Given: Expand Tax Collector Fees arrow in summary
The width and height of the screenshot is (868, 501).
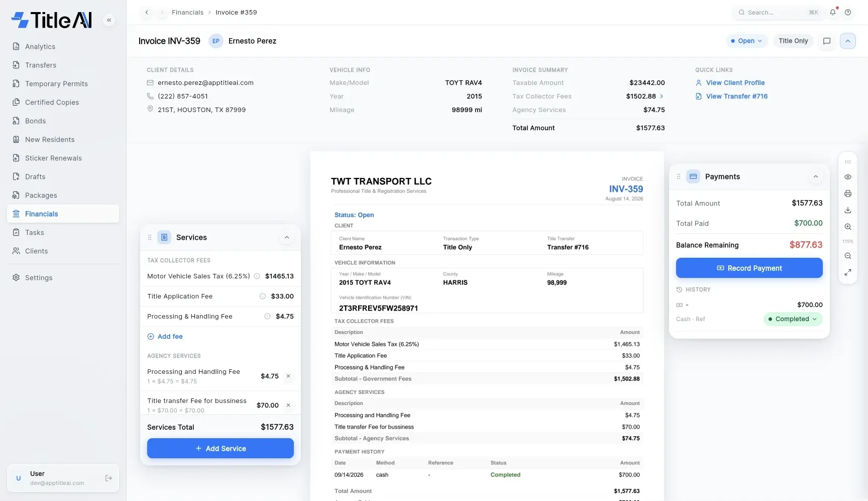Looking at the screenshot, I should point(661,96).
